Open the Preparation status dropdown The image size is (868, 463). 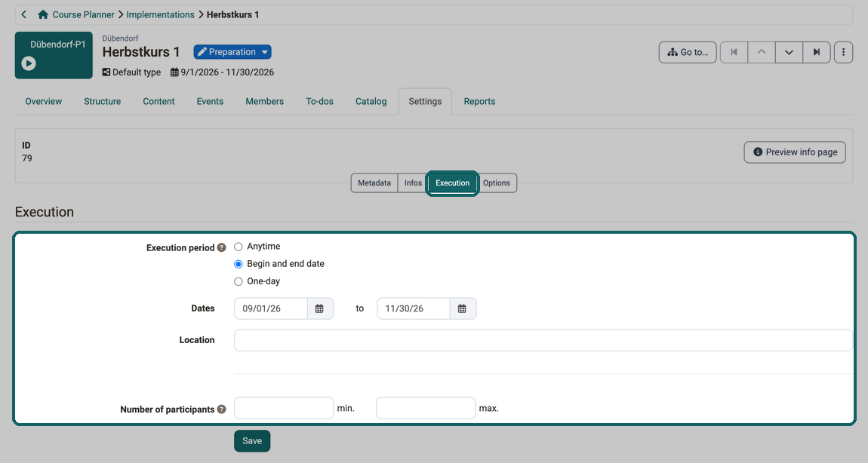tap(232, 52)
